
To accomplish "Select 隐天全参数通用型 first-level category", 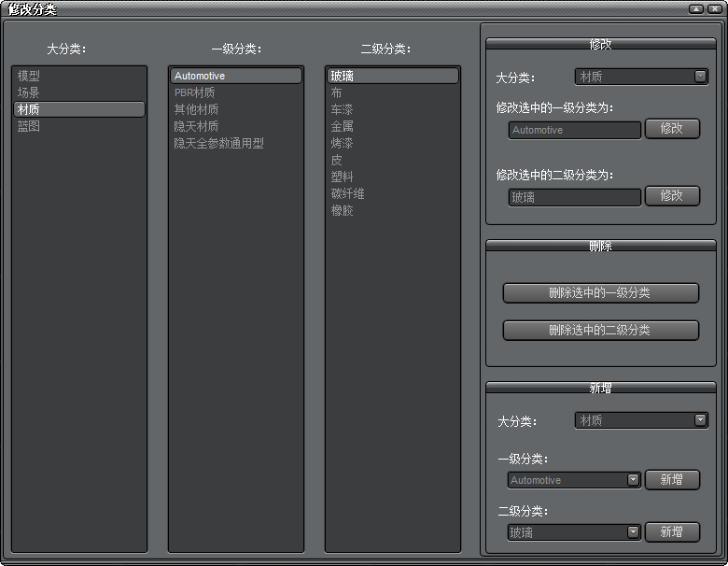I will (x=218, y=143).
